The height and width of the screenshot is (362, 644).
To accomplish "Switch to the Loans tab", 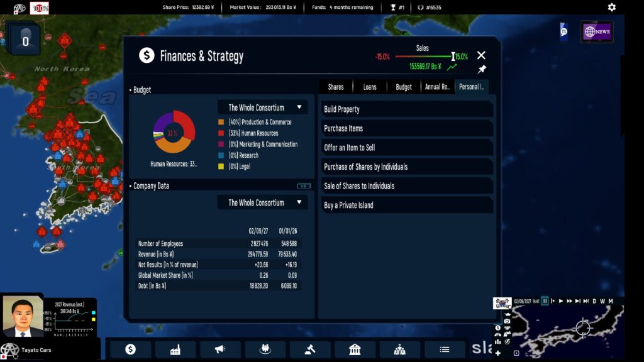I will click(370, 87).
